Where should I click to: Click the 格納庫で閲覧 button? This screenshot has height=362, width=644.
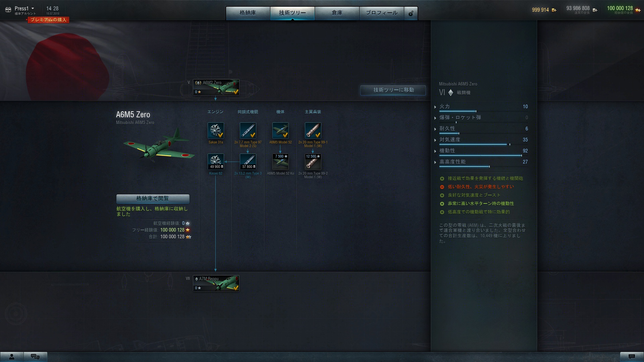click(153, 198)
